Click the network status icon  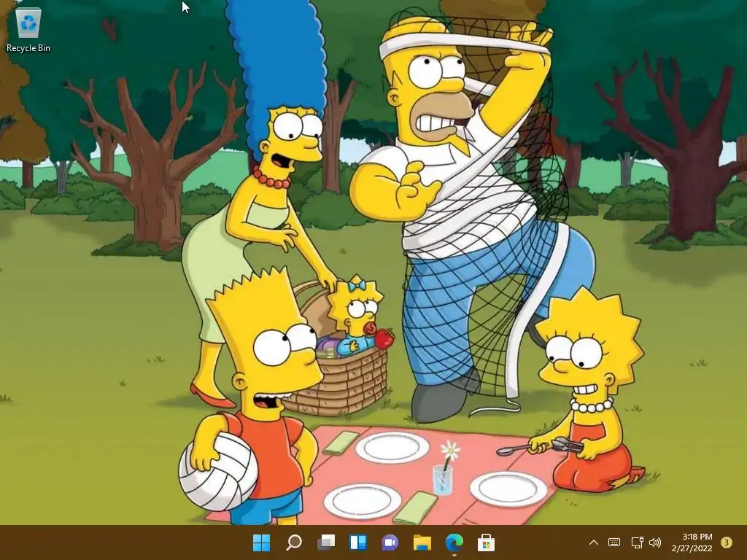click(637, 542)
